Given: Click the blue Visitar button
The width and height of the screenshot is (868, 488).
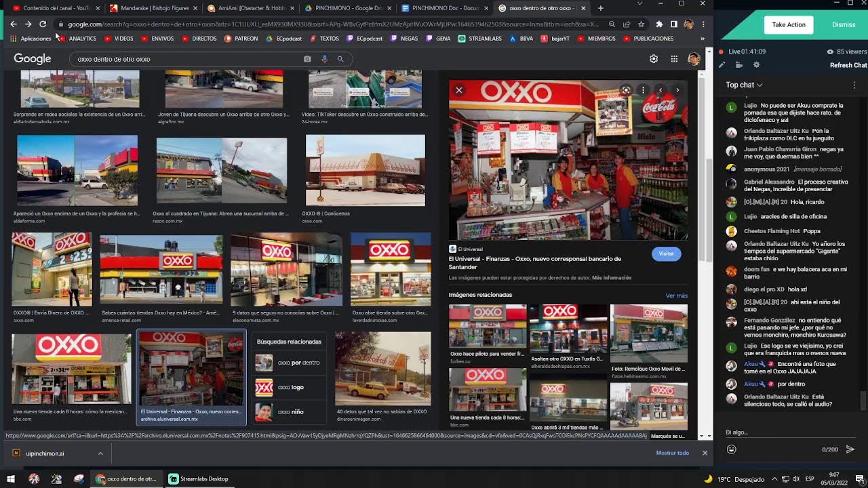Looking at the screenshot, I should pos(666,253).
